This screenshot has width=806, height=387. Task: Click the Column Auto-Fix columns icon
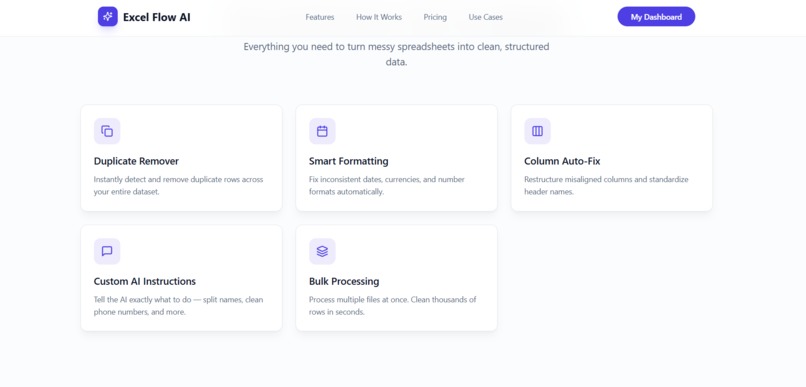pyautogui.click(x=537, y=131)
